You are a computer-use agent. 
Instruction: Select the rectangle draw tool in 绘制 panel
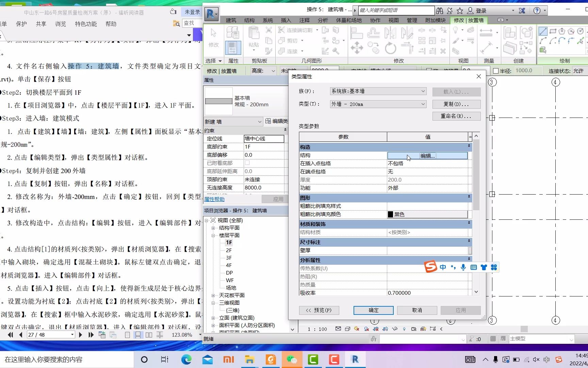tap(553, 31)
